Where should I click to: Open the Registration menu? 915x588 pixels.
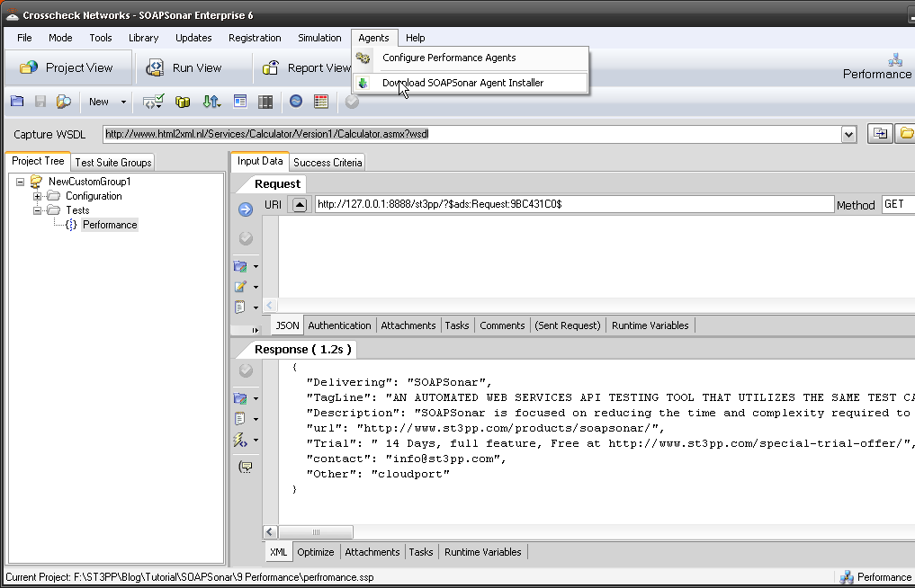[x=255, y=38]
